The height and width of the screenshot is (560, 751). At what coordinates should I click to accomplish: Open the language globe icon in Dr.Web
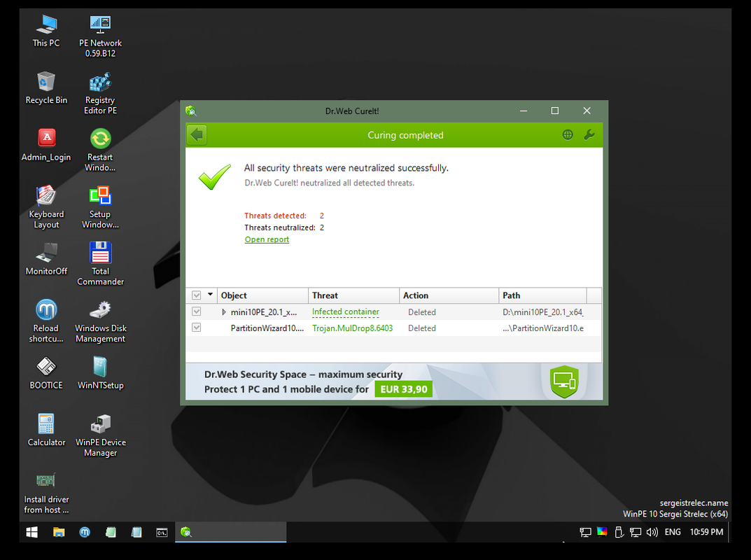[x=568, y=135]
